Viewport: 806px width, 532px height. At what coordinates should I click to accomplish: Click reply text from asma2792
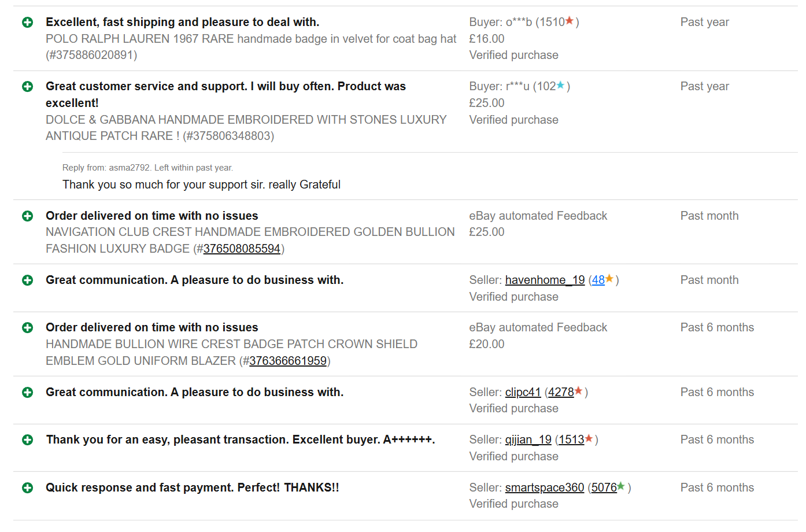(201, 184)
